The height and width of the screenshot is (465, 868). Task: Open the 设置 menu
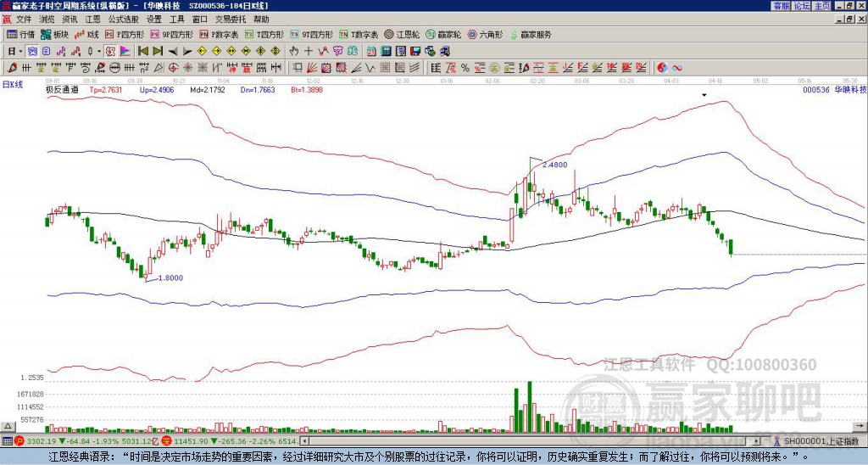[154, 20]
